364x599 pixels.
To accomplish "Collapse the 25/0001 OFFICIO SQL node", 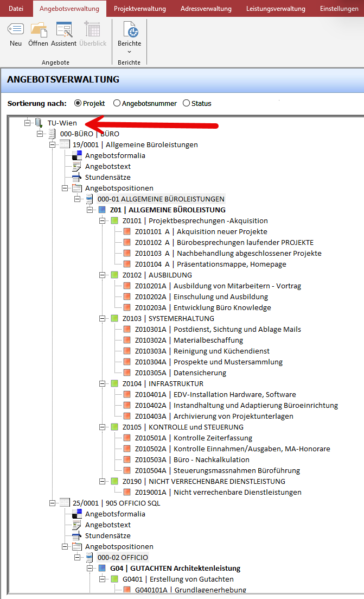I will coord(53,503).
